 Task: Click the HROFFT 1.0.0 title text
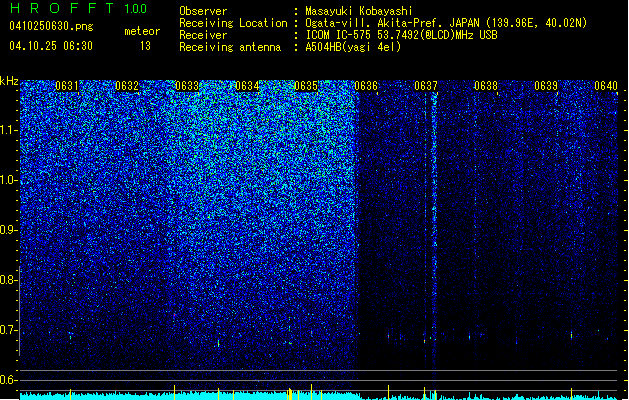[x=79, y=8]
